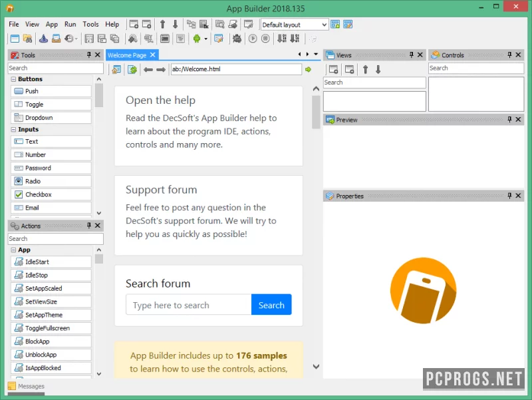Go forward with the right arrow
This screenshot has height=400, width=532.
[161, 70]
